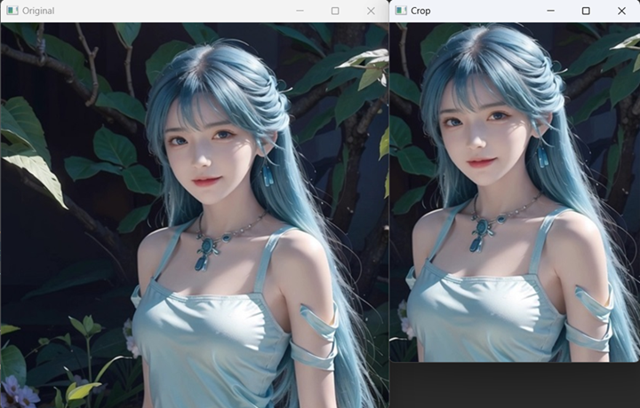Click the cropped image in Crop window
This screenshot has width=640, height=408.
(x=515, y=192)
